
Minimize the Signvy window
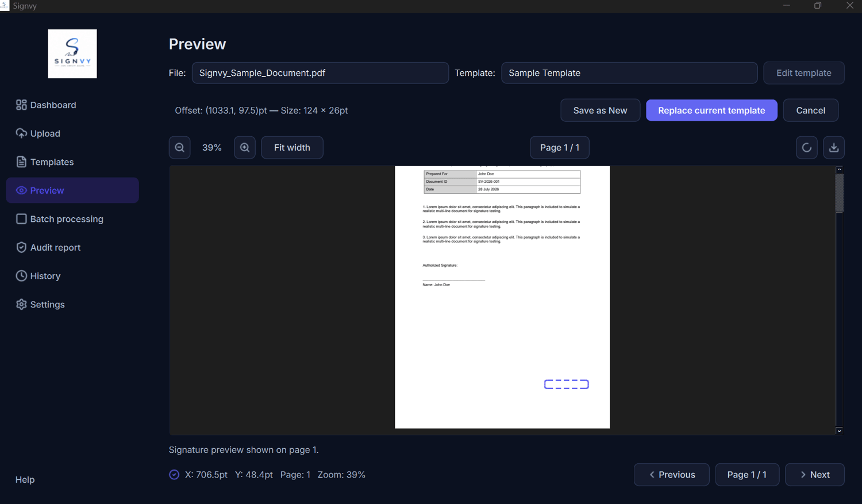tap(787, 5)
